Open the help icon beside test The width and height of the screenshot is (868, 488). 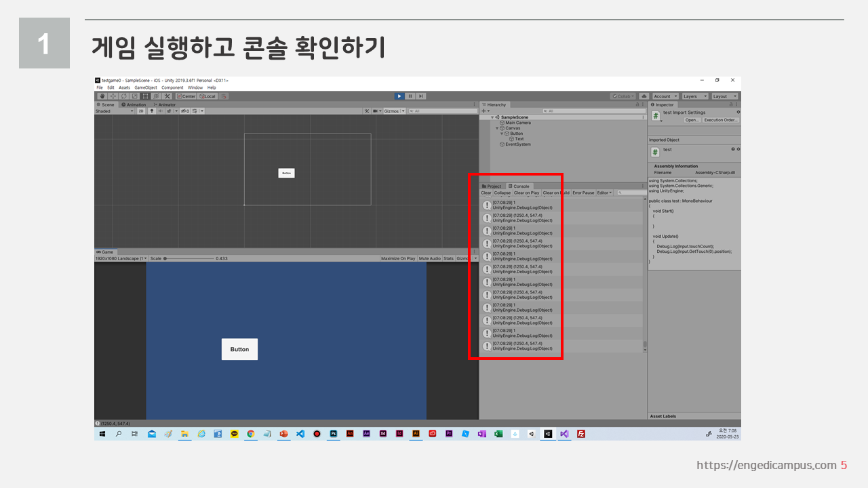pyautogui.click(x=733, y=149)
